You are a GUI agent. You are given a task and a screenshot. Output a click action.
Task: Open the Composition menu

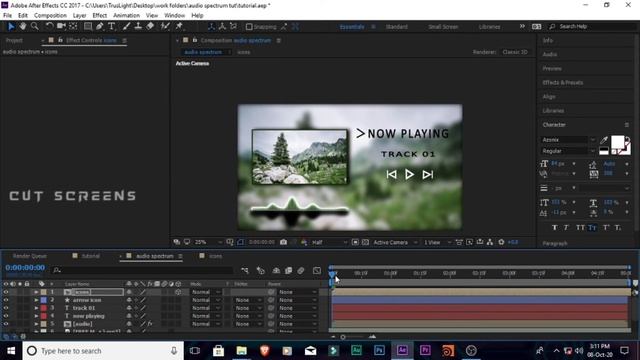coord(50,16)
